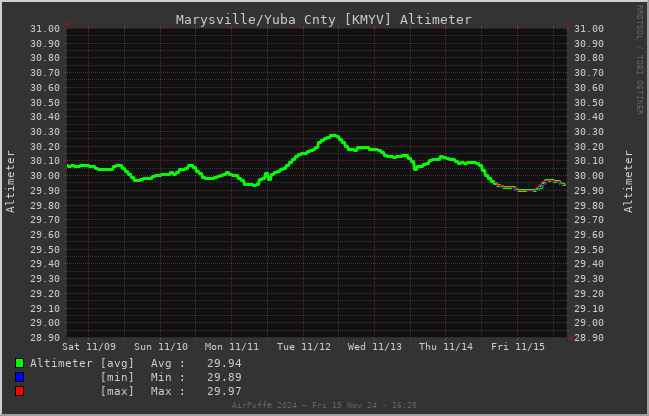Click the '[max]' legend label
Viewport: 649px width, 416px height.
[x=118, y=392]
